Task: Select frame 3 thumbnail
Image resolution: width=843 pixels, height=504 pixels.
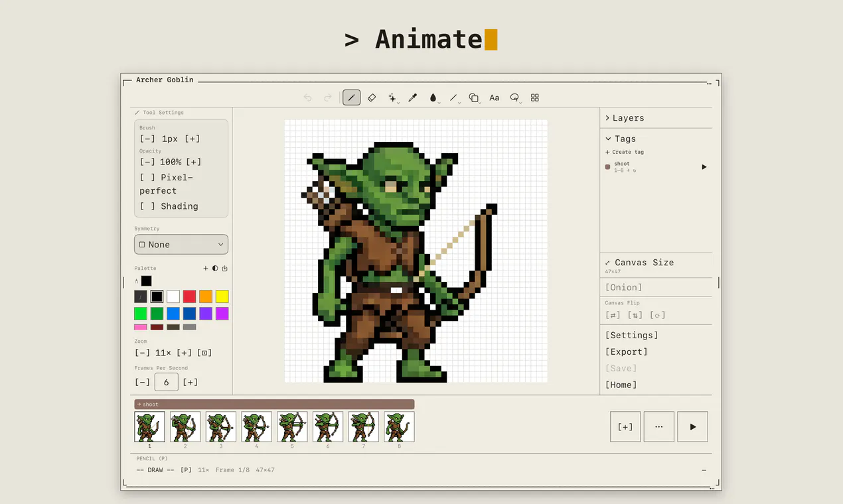Action: tap(221, 426)
